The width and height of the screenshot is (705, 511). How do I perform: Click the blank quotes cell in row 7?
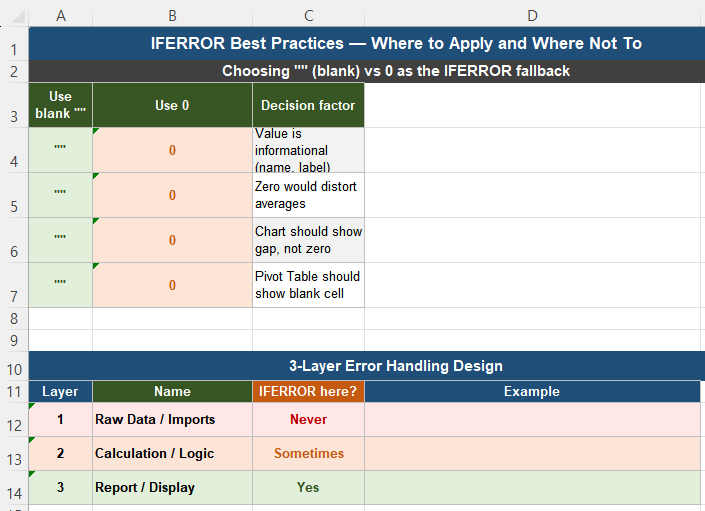tap(61, 285)
